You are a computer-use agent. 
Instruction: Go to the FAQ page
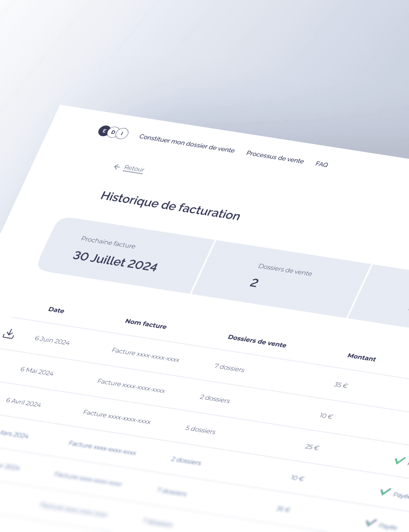click(322, 164)
